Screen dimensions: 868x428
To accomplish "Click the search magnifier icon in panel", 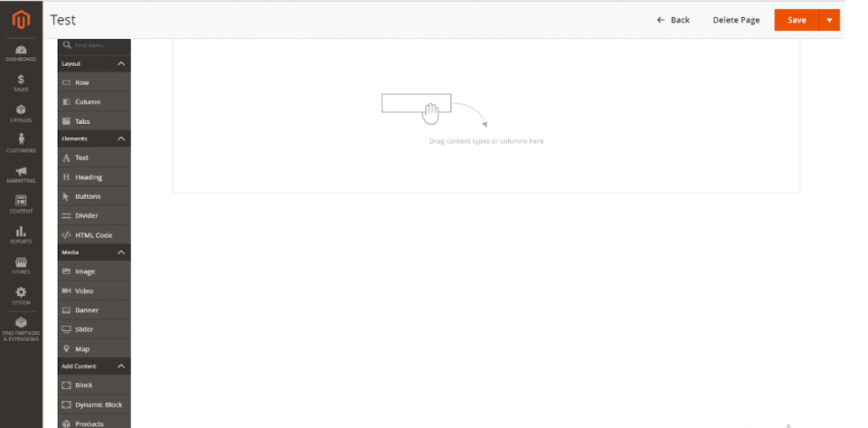I will (x=67, y=45).
